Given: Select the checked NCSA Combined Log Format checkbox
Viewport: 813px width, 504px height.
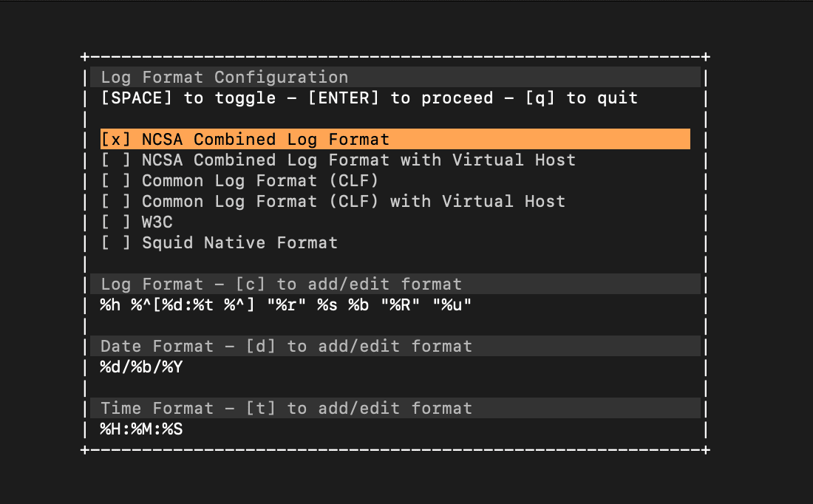Looking at the screenshot, I should (x=115, y=140).
